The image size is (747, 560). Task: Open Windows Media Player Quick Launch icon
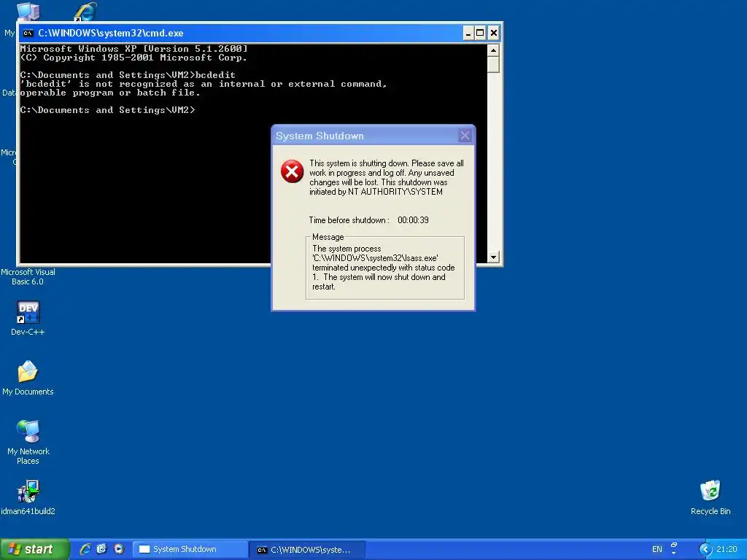coord(119,549)
